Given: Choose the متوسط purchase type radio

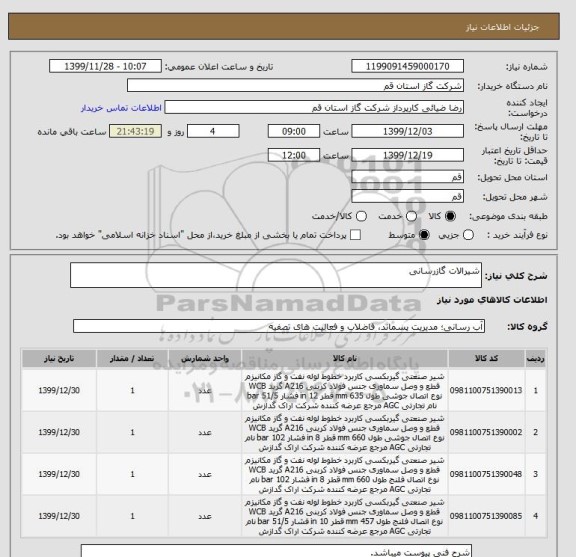Looking at the screenshot, I should (x=424, y=235).
